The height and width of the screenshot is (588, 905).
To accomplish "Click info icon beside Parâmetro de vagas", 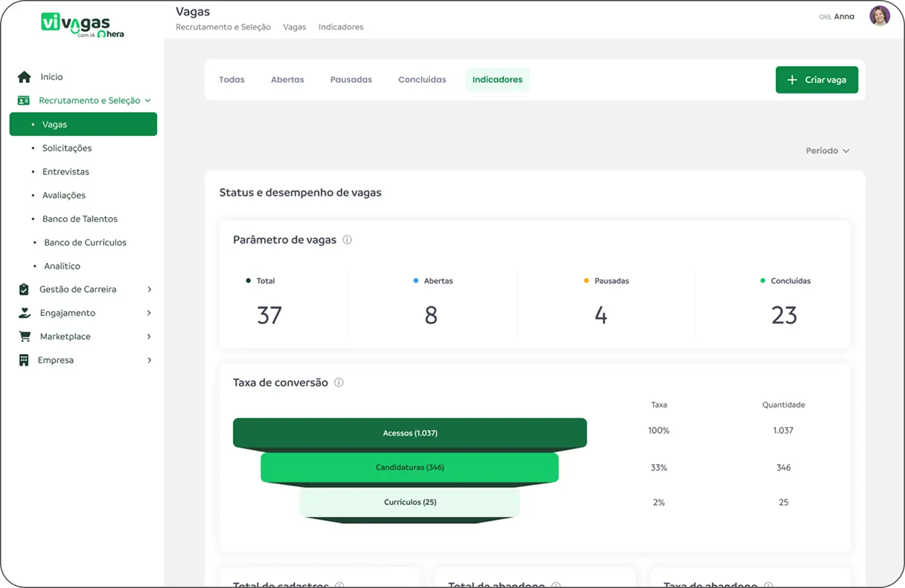I will [347, 240].
